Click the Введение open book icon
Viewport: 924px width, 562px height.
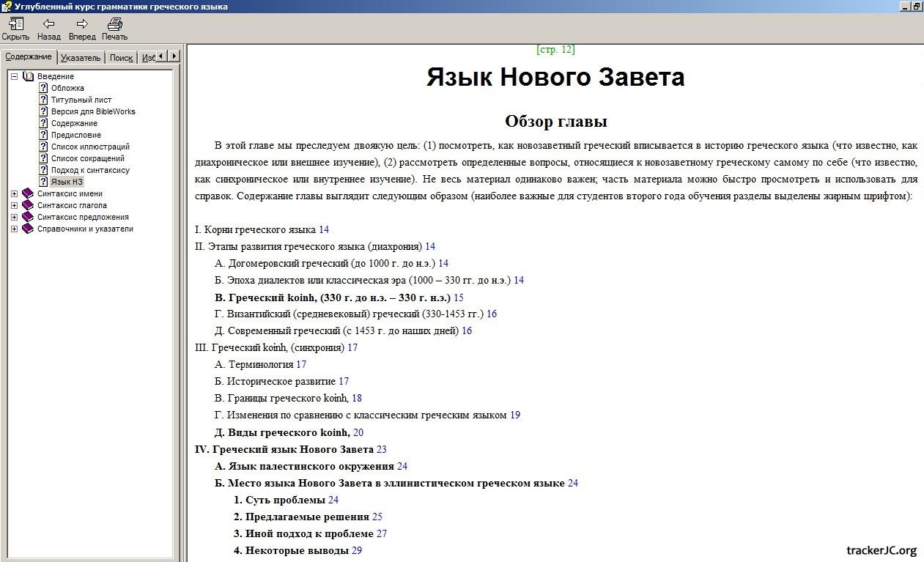tap(29, 76)
